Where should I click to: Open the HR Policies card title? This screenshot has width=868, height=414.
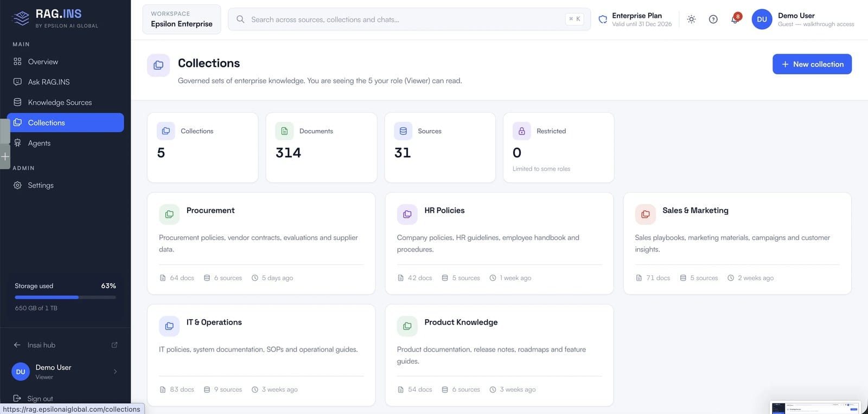pyautogui.click(x=444, y=210)
